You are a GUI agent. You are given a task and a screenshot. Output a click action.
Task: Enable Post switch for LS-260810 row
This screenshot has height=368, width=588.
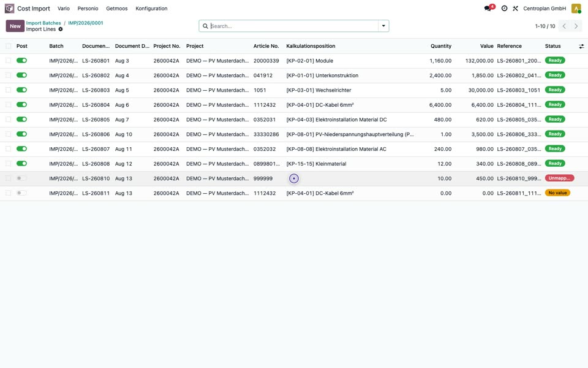[22, 178]
